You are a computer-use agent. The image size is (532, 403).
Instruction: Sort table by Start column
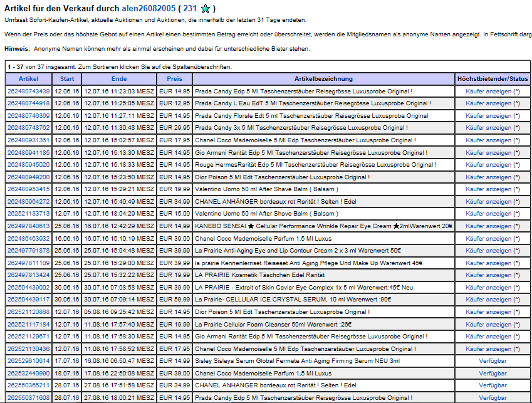tap(67, 79)
